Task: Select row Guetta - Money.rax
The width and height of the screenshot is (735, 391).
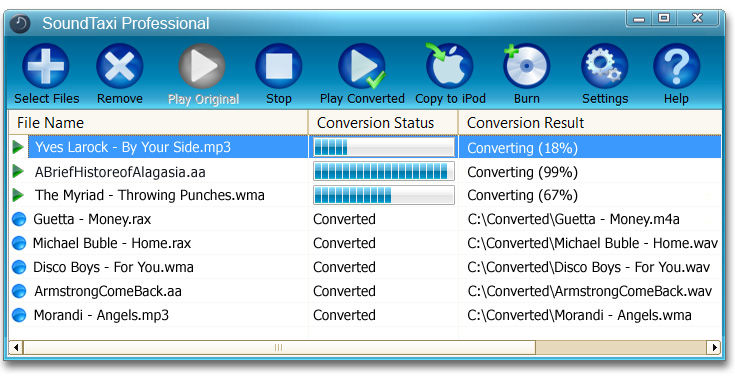Action: [x=365, y=219]
